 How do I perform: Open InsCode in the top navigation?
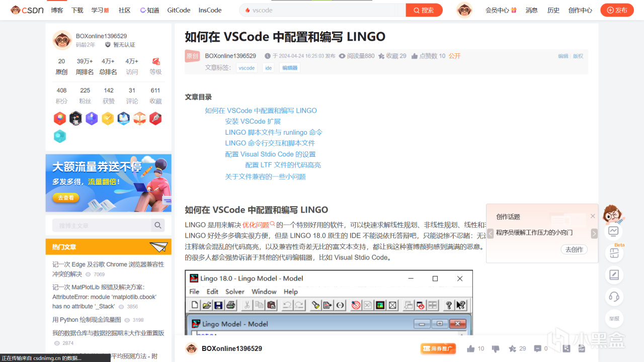tap(210, 10)
